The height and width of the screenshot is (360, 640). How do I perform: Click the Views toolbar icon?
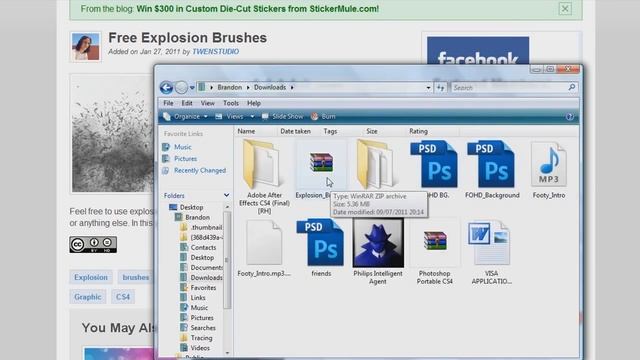pos(219,117)
